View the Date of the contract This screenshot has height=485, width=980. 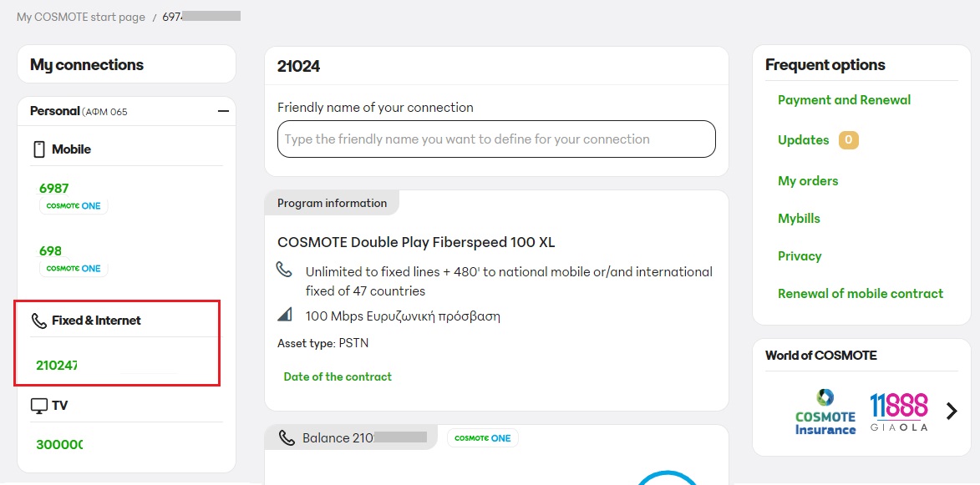[x=338, y=376]
